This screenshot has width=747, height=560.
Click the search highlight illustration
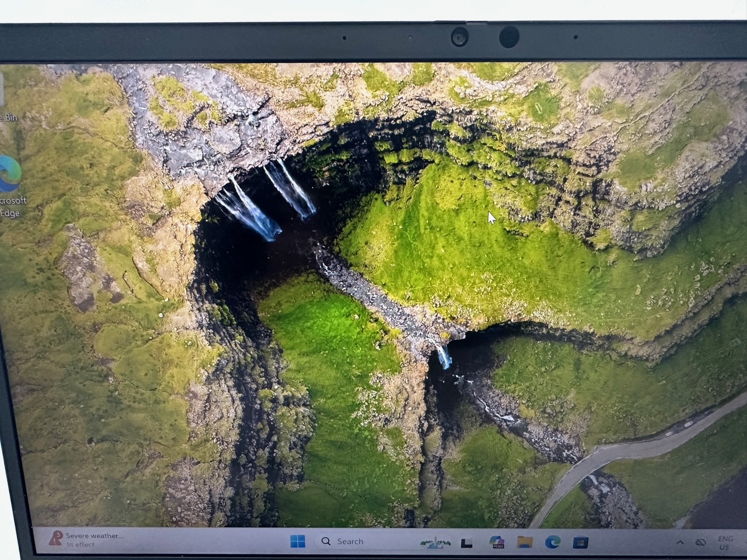[435, 542]
